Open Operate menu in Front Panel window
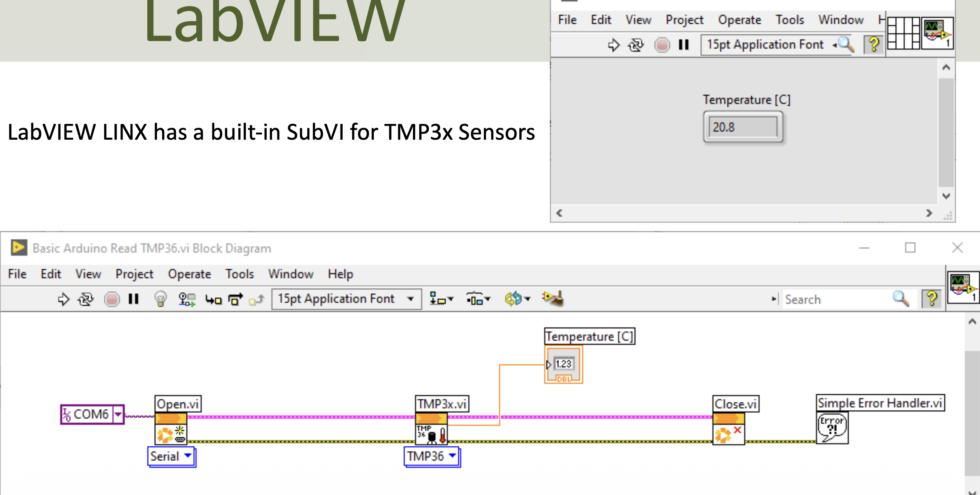This screenshot has width=980, height=495. [x=739, y=20]
